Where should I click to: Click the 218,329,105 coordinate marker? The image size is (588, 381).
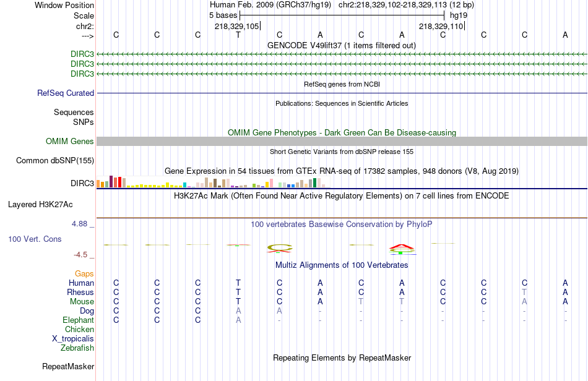[x=237, y=26]
